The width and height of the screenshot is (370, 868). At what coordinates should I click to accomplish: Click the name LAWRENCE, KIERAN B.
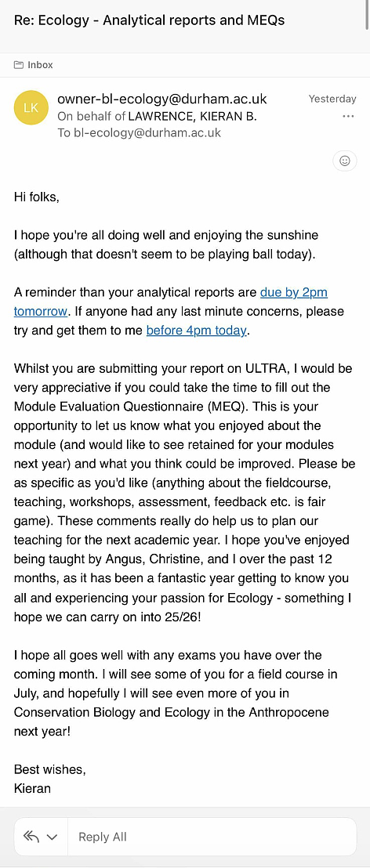pyautogui.click(x=193, y=117)
